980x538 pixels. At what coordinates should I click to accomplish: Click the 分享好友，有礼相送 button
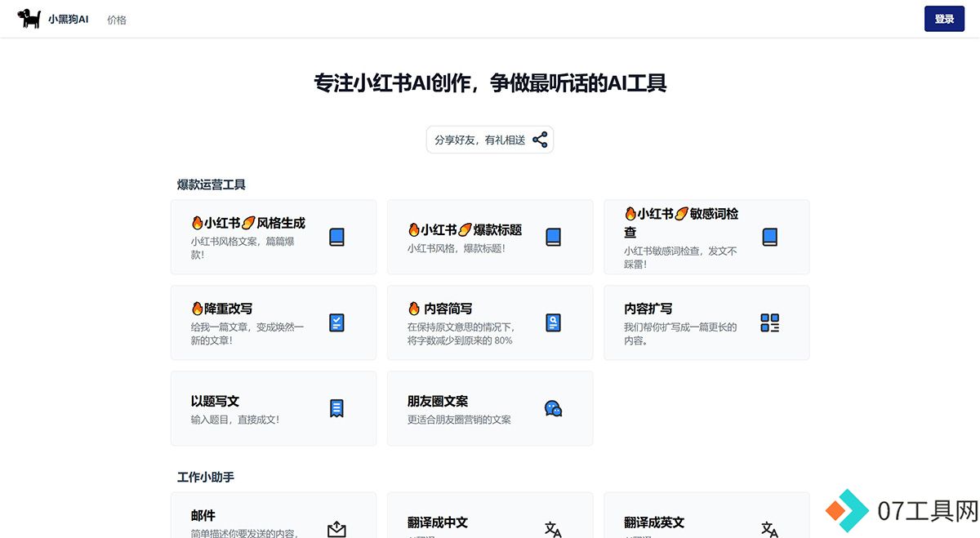pos(490,140)
